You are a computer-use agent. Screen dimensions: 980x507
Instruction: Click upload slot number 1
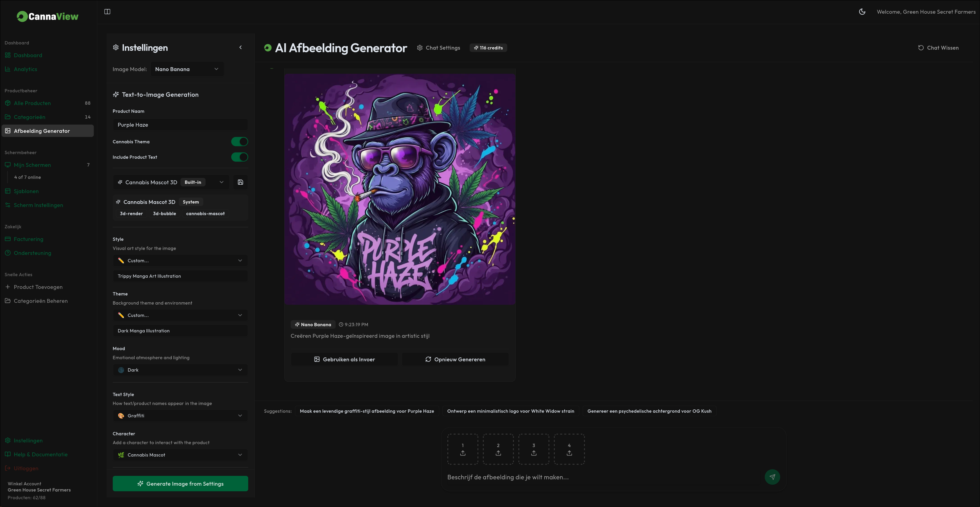(x=463, y=449)
